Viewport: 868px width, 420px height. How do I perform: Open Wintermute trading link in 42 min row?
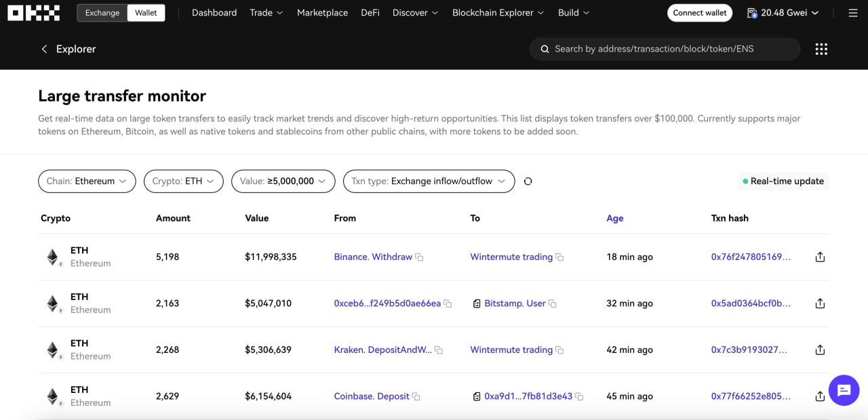[511, 350]
